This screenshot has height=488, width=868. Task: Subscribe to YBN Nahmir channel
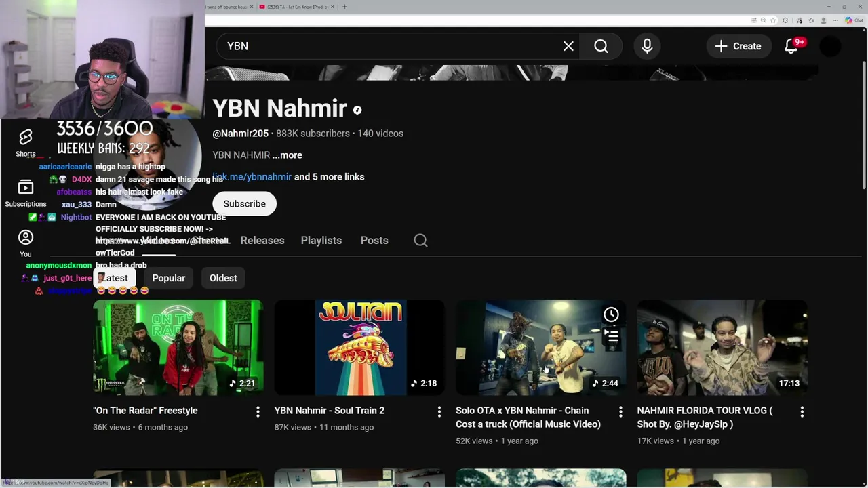pos(245,204)
